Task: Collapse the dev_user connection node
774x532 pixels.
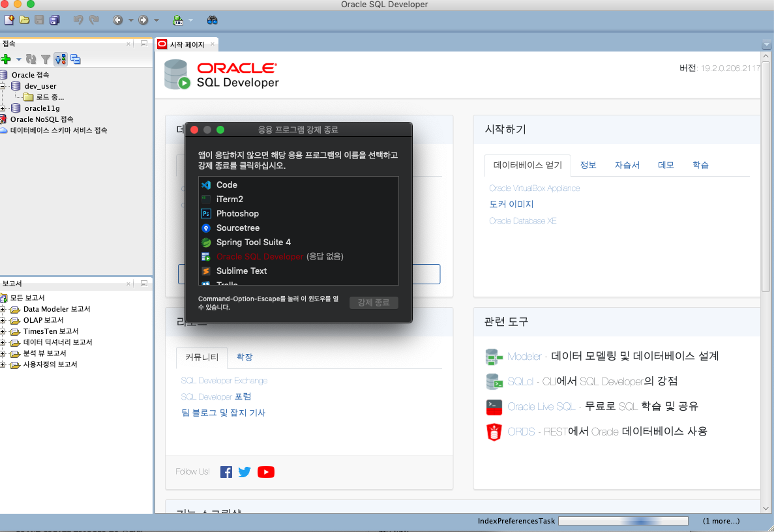Action: (3, 86)
